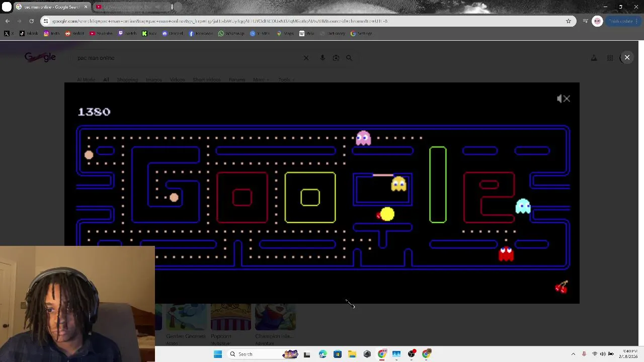This screenshot has height=362, width=644.
Task: Click the microphone tray icon
Action: (x=584, y=354)
